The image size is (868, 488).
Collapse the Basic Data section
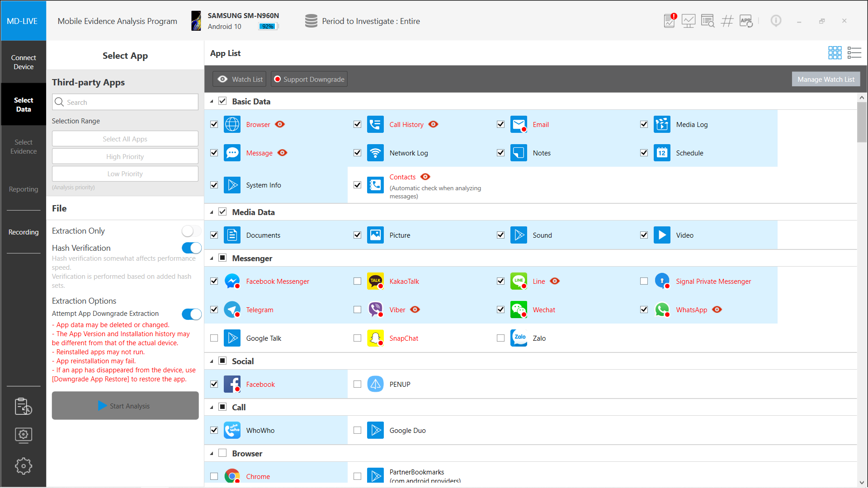[212, 102]
